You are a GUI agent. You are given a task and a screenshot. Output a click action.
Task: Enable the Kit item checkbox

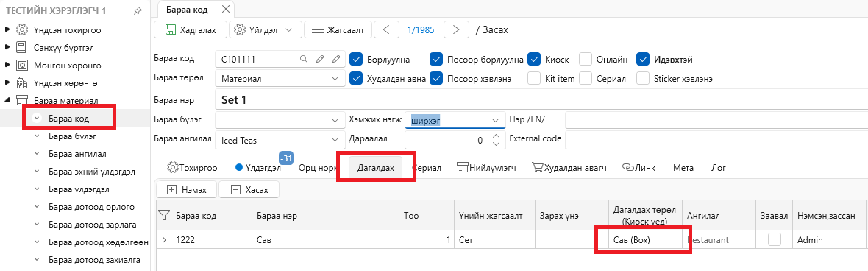[x=533, y=78]
